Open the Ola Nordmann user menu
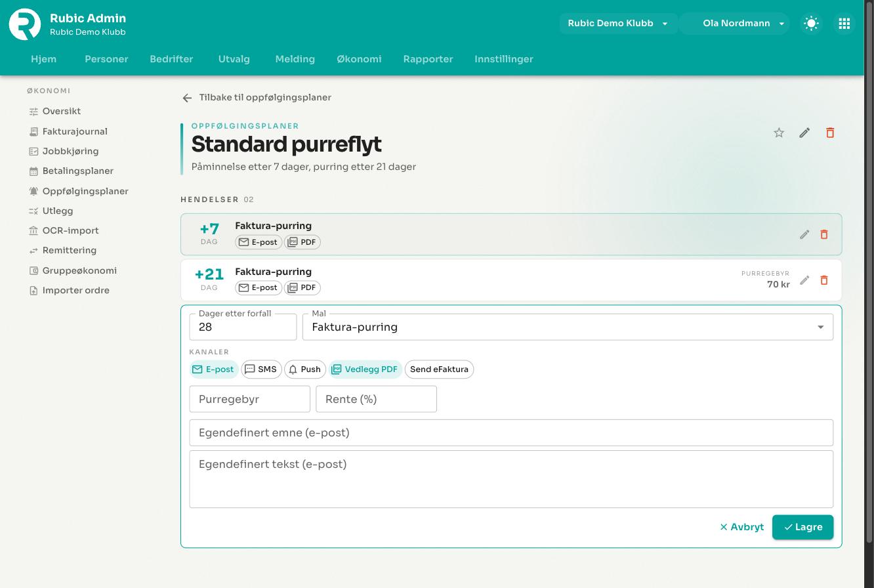The width and height of the screenshot is (874, 588). click(x=735, y=24)
